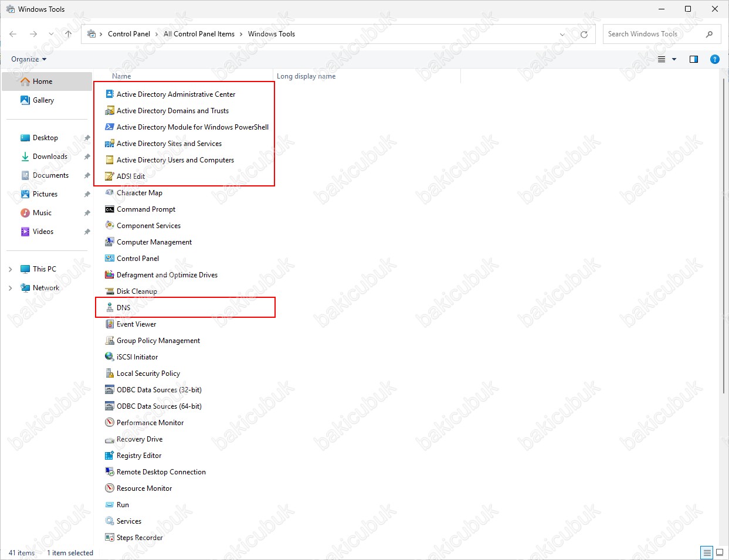Viewport: 729px width, 560px height.
Task: Open the Organize dropdown menu
Action: pyautogui.click(x=29, y=59)
